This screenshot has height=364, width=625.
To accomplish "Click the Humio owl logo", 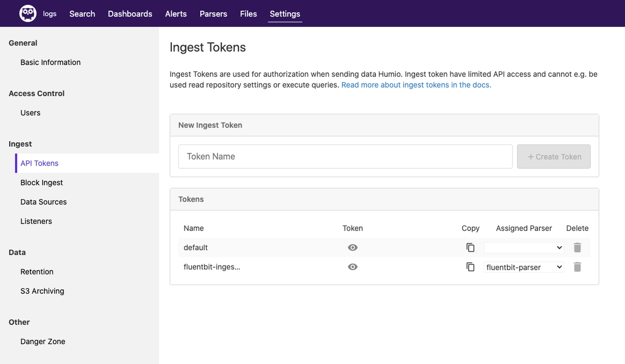I will [28, 14].
